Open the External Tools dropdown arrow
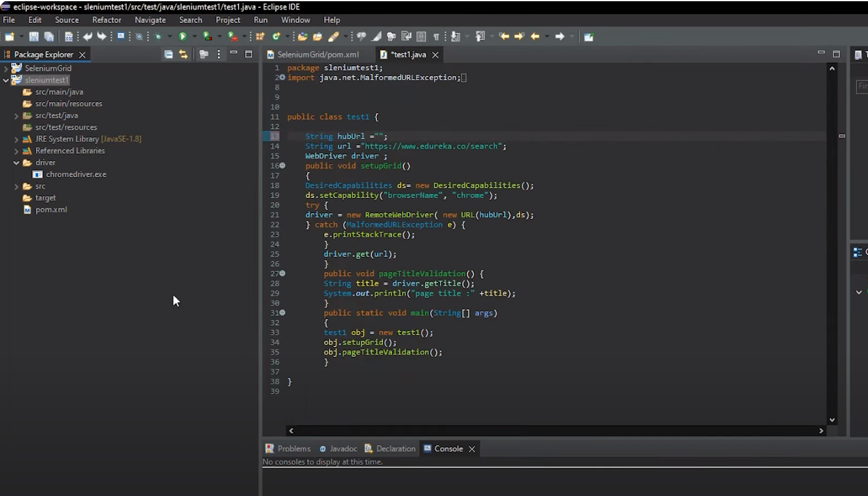Image resolution: width=868 pixels, height=496 pixels. click(245, 36)
